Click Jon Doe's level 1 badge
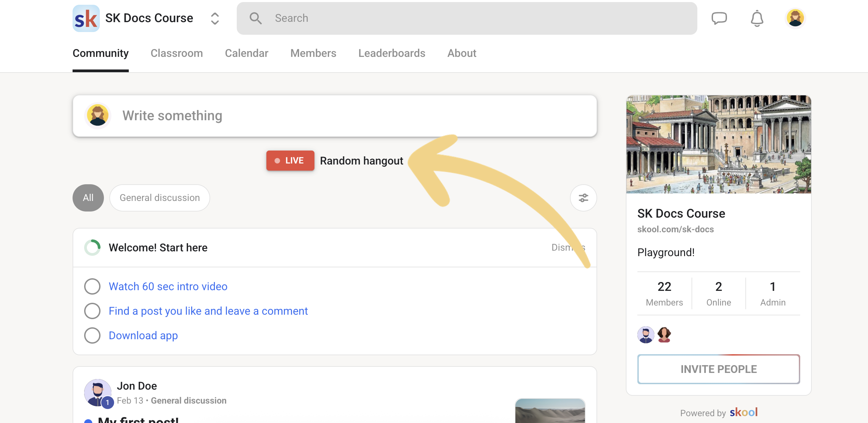868x423 pixels. [x=107, y=402]
